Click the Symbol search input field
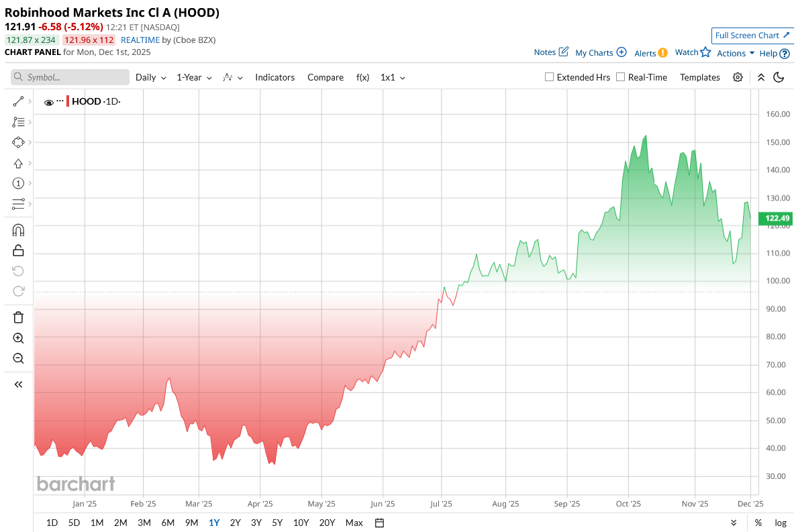 pos(70,77)
